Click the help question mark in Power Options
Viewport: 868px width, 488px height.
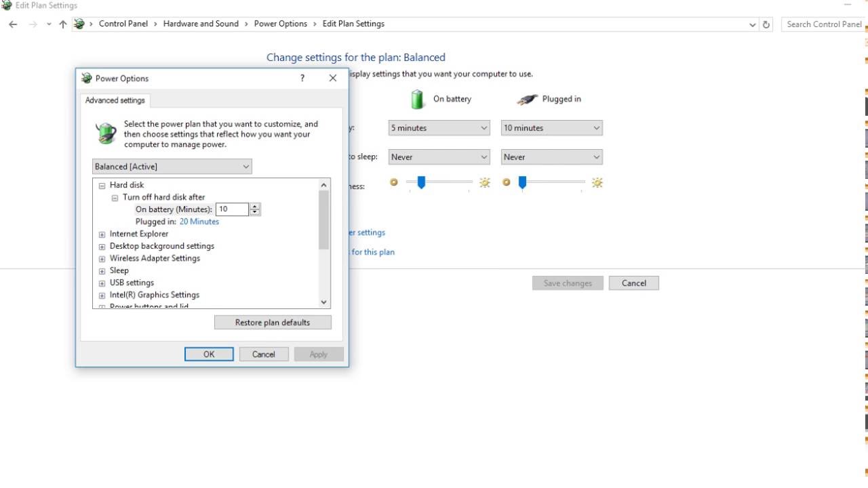tap(302, 78)
